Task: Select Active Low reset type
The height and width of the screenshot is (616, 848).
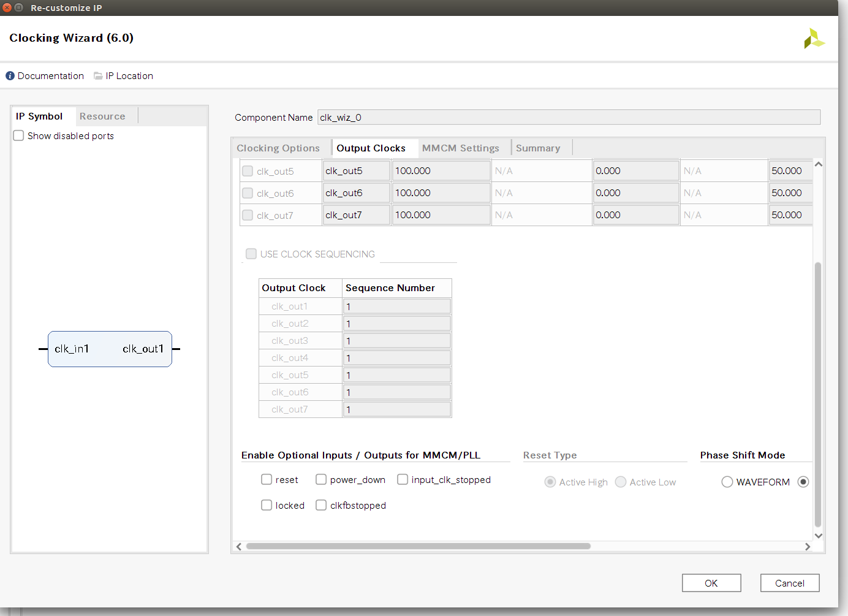Action: [x=621, y=482]
